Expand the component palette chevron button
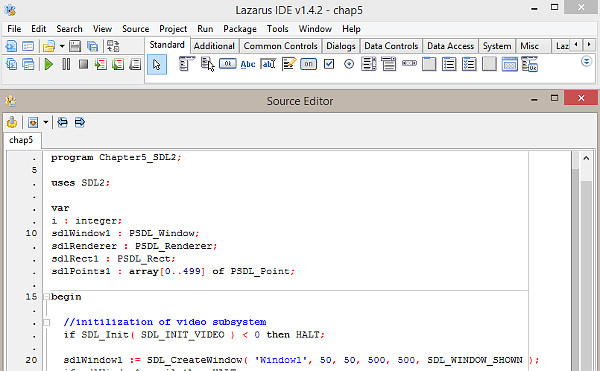This screenshot has height=371, width=600. click(586, 61)
